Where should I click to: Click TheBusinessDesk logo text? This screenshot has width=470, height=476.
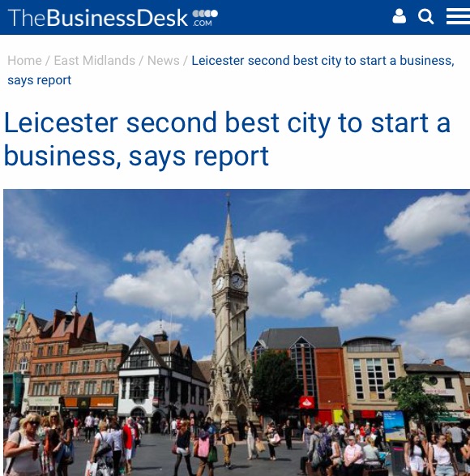coord(98,18)
